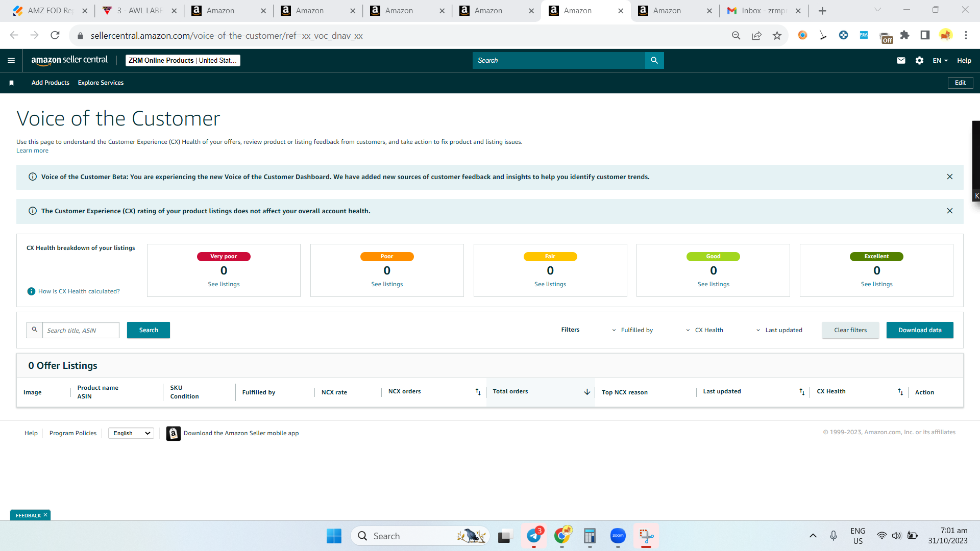The height and width of the screenshot is (551, 980).
Task: Expand the Last updated filter dropdown
Action: coord(779,330)
